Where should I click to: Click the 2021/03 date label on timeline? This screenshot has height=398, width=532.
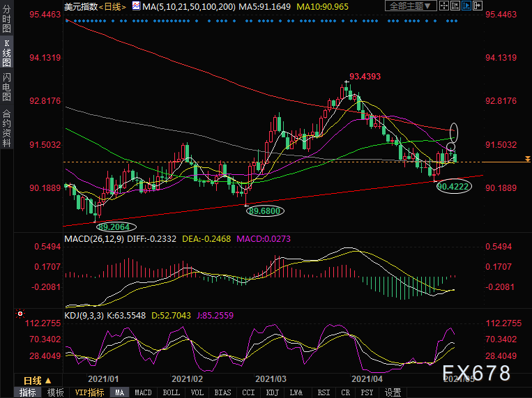pyautogui.click(x=271, y=378)
